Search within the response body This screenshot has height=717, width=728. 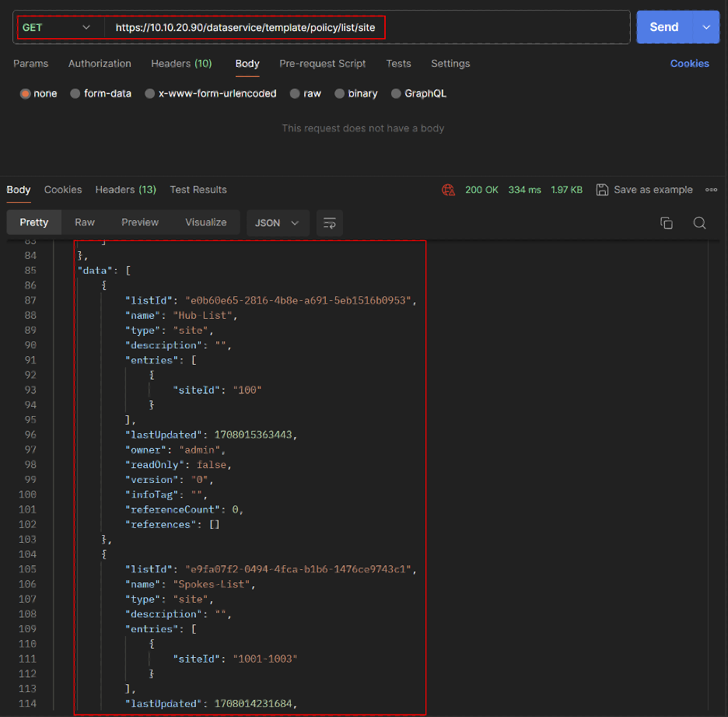(x=699, y=222)
